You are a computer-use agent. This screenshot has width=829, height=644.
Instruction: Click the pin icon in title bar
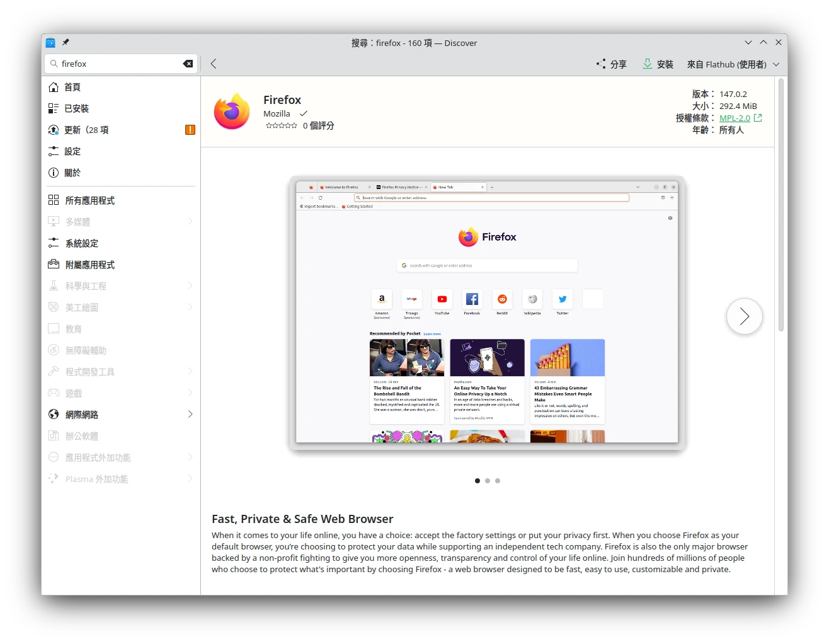tap(66, 43)
